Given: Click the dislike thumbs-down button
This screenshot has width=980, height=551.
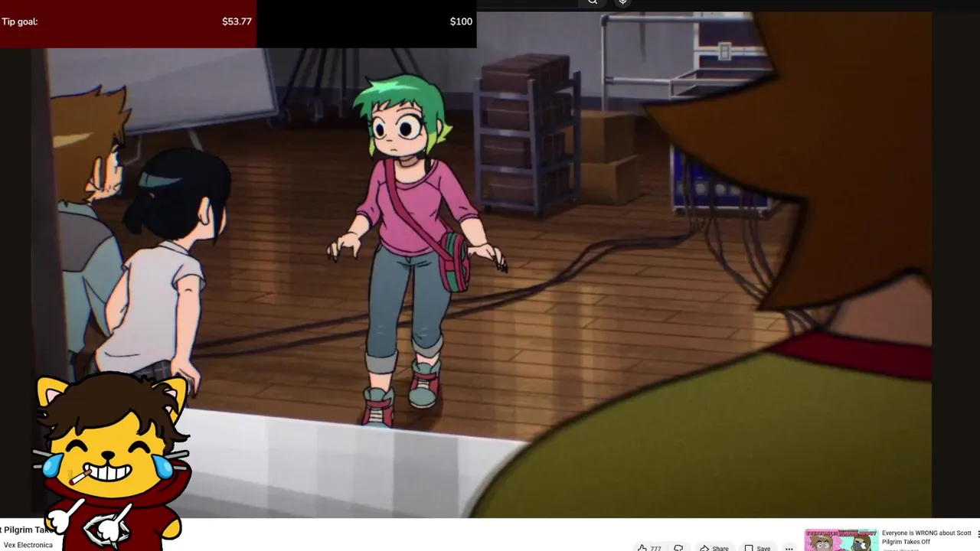Looking at the screenshot, I should (x=678, y=548).
